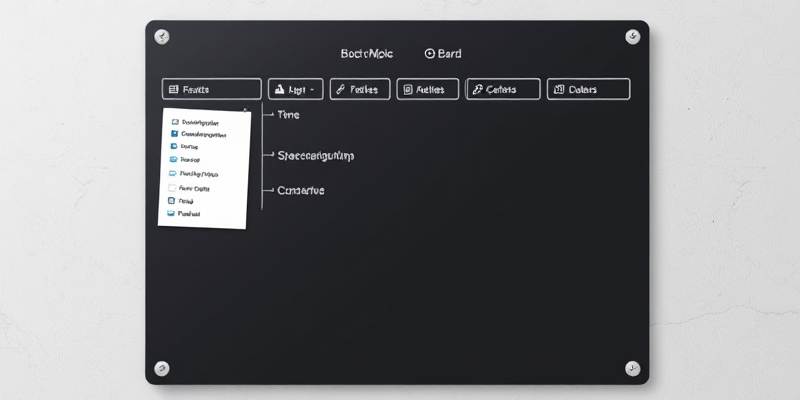Select the bottom tree branch label

(300, 190)
